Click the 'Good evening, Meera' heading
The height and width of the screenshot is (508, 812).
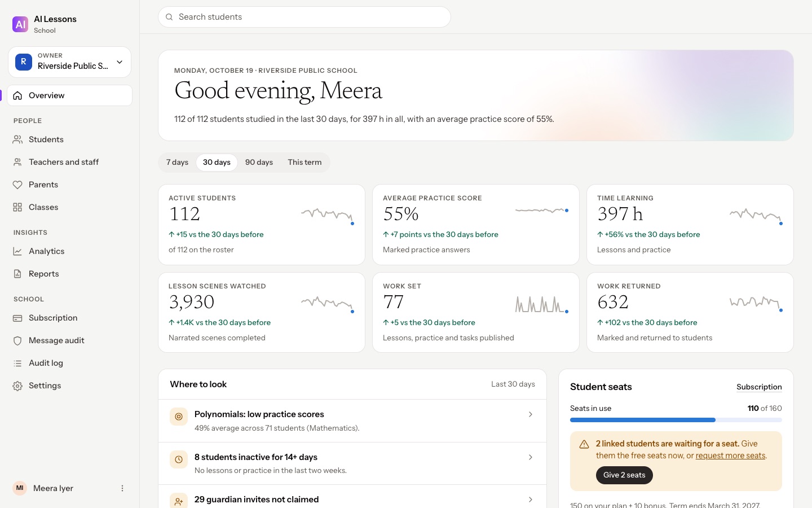(x=279, y=91)
